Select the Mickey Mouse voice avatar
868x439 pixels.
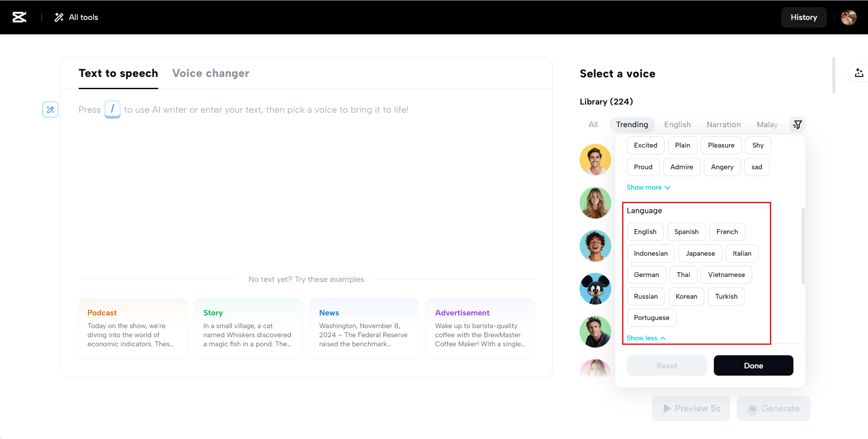595,289
